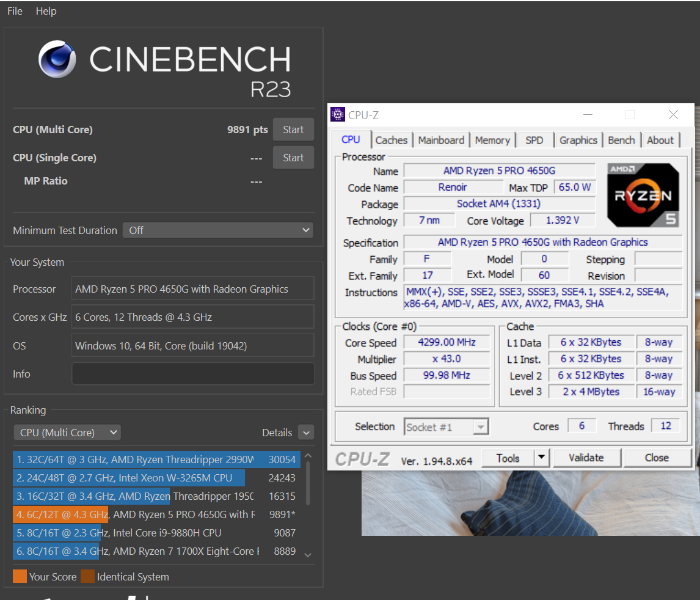Click the Ext. Family value 17

tap(427, 275)
